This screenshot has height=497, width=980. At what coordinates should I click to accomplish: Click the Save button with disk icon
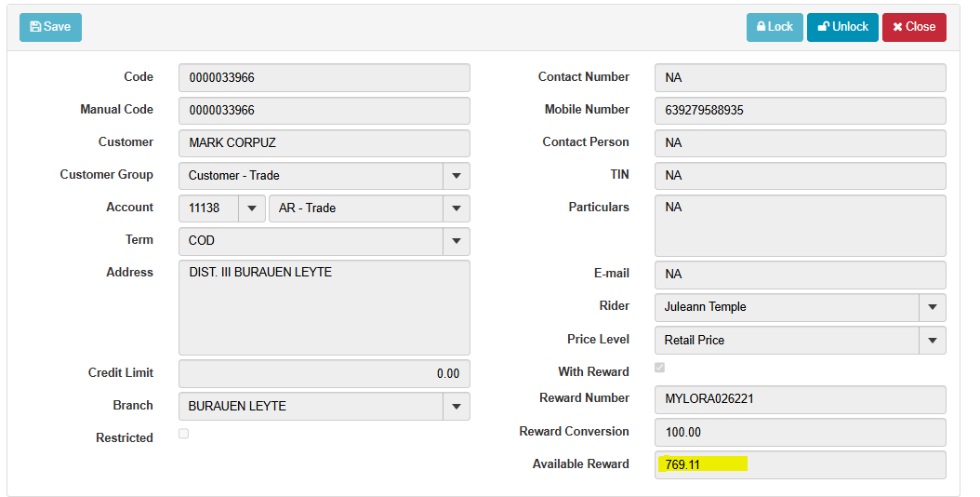point(50,27)
